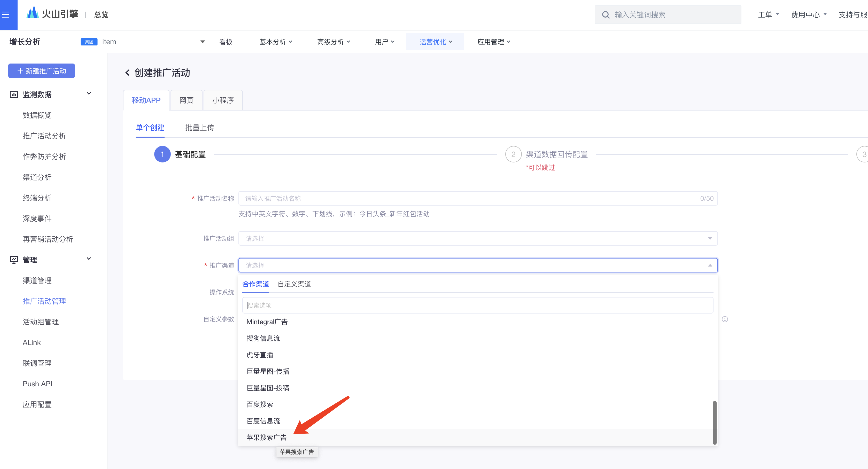The height and width of the screenshot is (469, 868).
Task: Click the back arrow beside 创建推广活动
Action: tap(127, 73)
